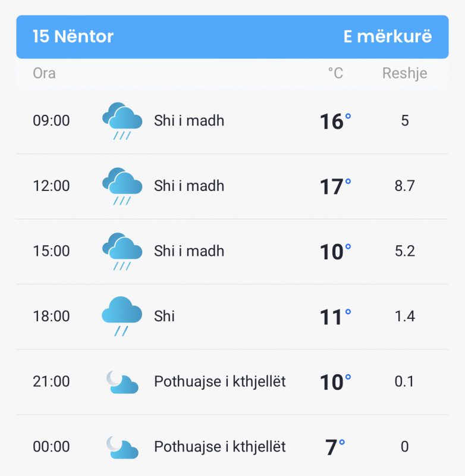Tap the heavy rain icon at 12:00
The image size is (465, 476).
122,186
